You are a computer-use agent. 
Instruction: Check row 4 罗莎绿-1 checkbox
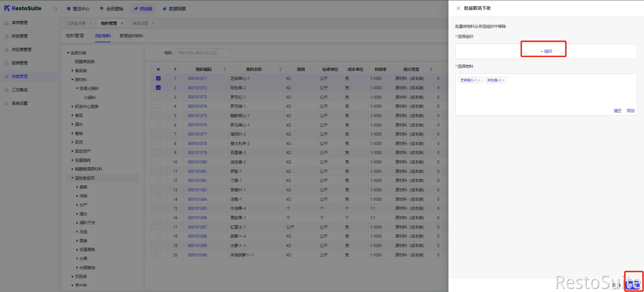[x=158, y=106]
